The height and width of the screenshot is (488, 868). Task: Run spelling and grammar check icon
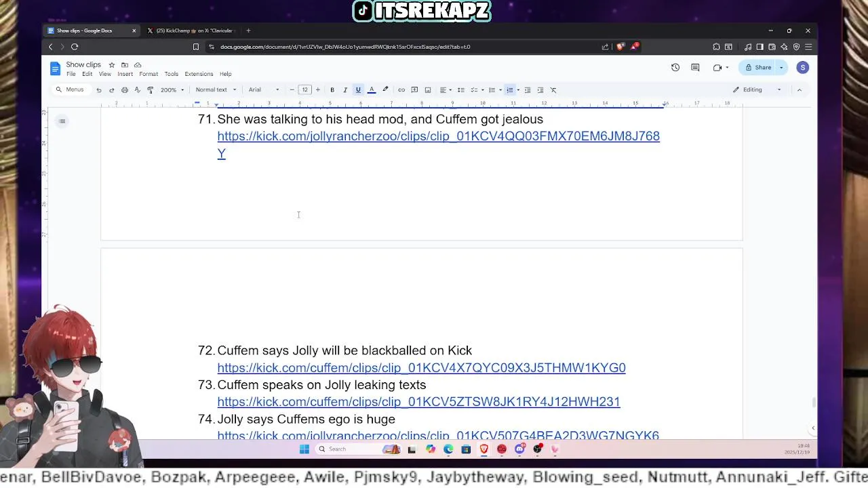point(138,90)
